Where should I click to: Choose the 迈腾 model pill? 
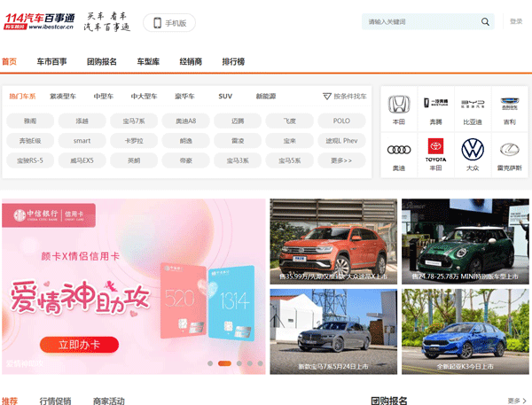click(238, 121)
